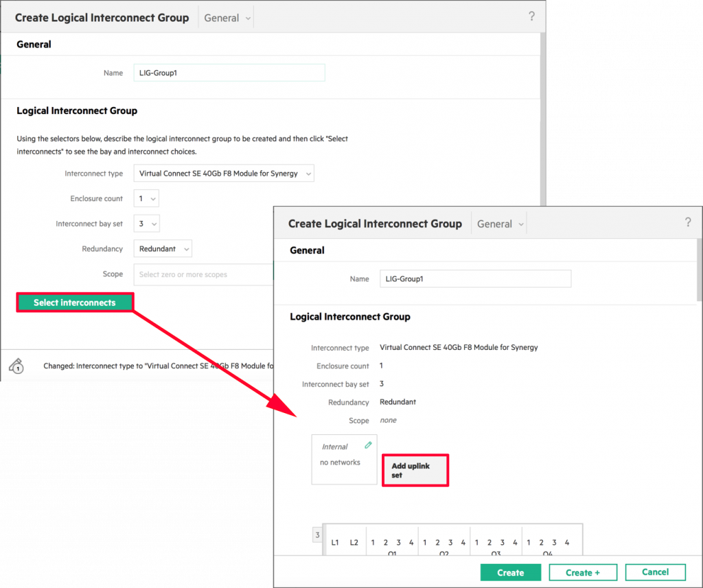Image resolution: width=703 pixels, height=588 pixels.
Task: Open General selector on the background dialog
Action: (x=226, y=17)
